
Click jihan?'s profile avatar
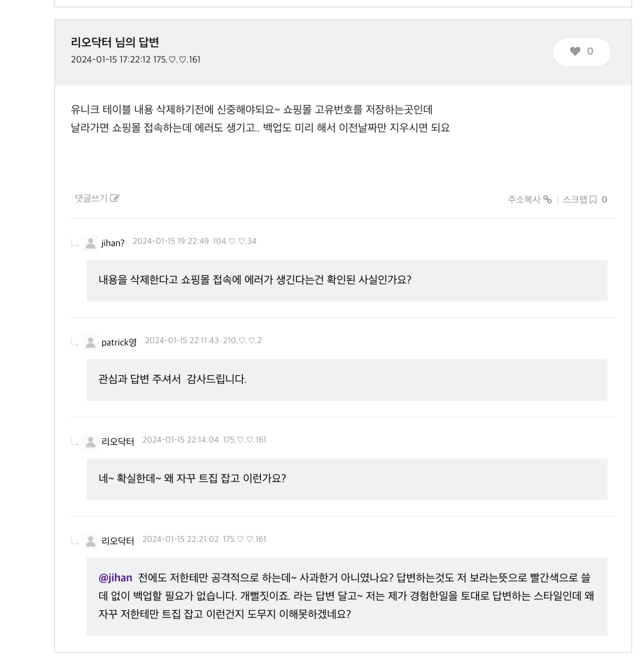point(91,243)
